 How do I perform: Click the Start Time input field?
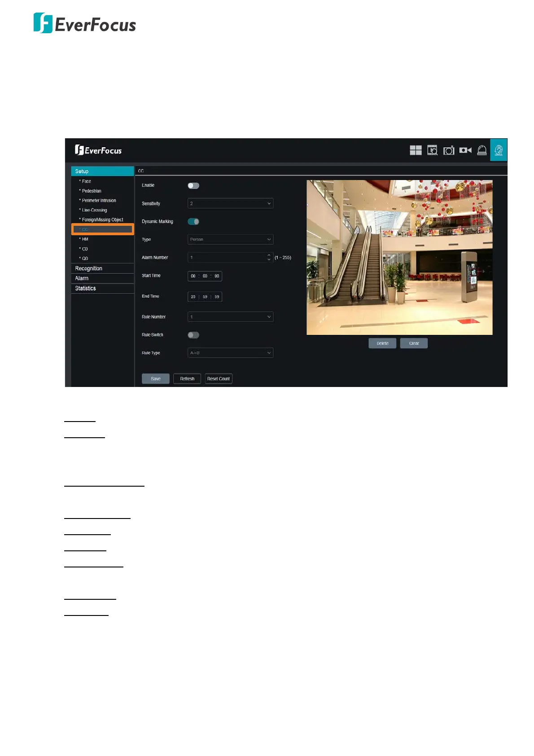(x=205, y=276)
